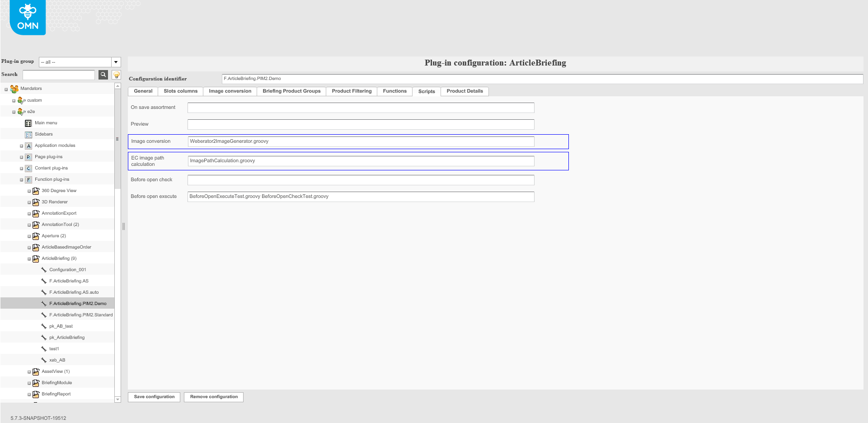Open the Plug-in group dropdown
Image resolution: width=868 pixels, height=423 pixels.
116,62
